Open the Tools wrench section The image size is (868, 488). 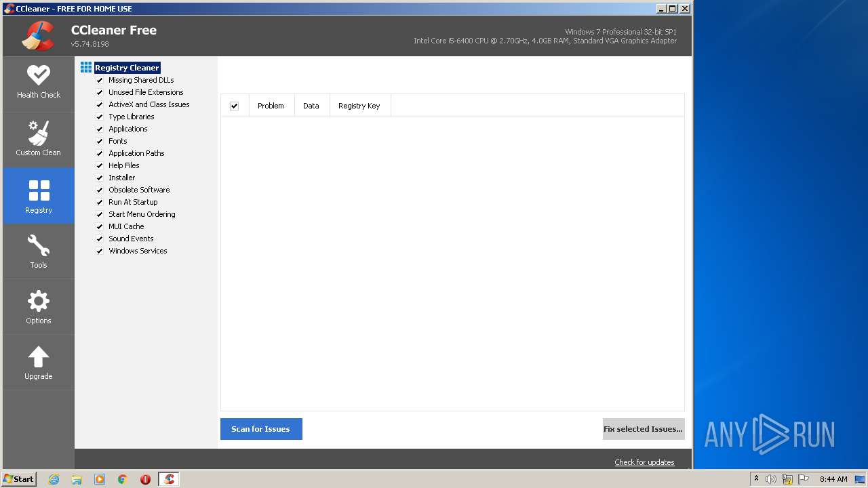point(39,251)
